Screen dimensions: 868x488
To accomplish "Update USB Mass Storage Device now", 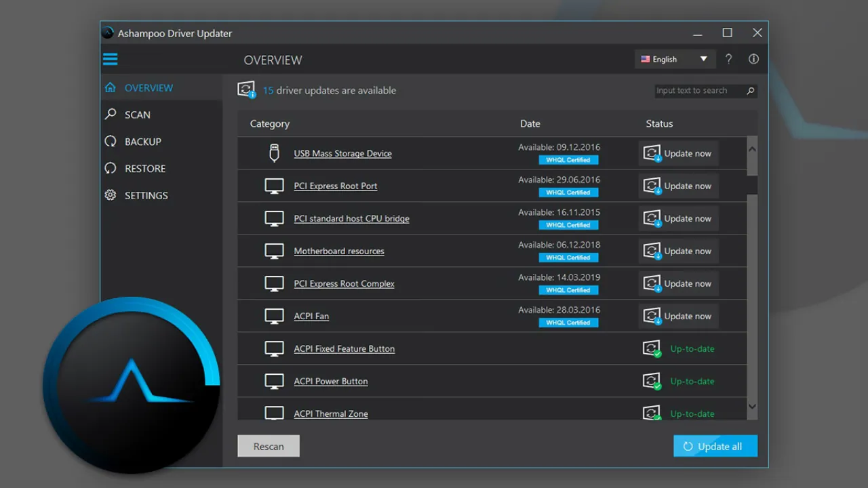I will pyautogui.click(x=678, y=153).
